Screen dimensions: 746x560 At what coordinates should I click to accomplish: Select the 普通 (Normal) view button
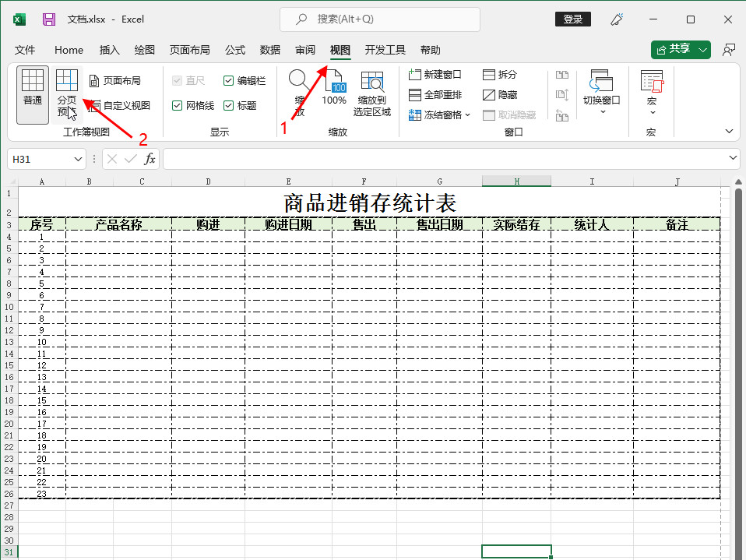pos(33,95)
